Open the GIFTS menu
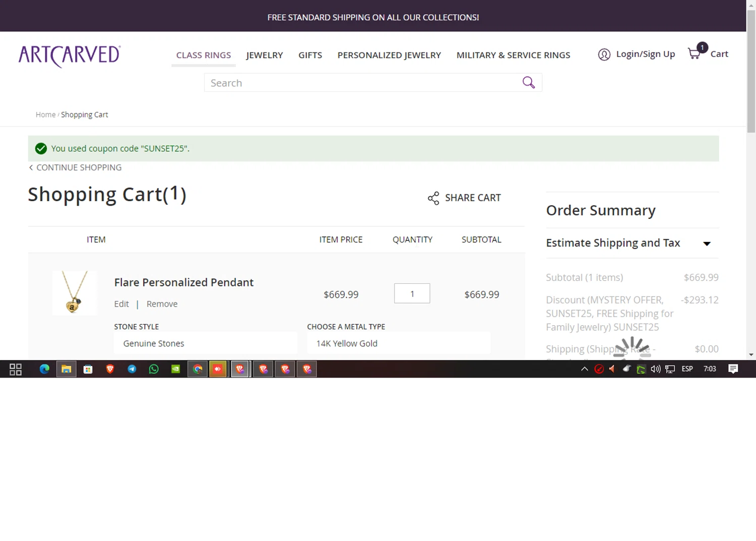This screenshot has width=756, height=541. (310, 55)
